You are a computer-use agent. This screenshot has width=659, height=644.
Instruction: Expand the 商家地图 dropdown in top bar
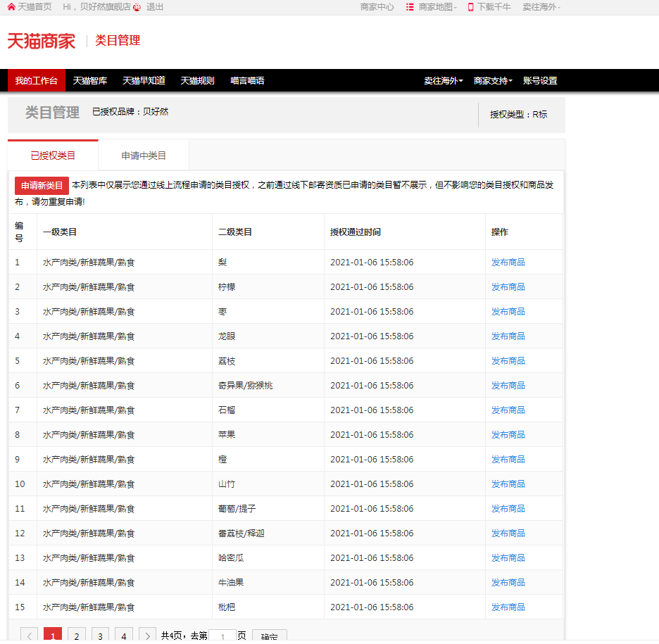[437, 7]
